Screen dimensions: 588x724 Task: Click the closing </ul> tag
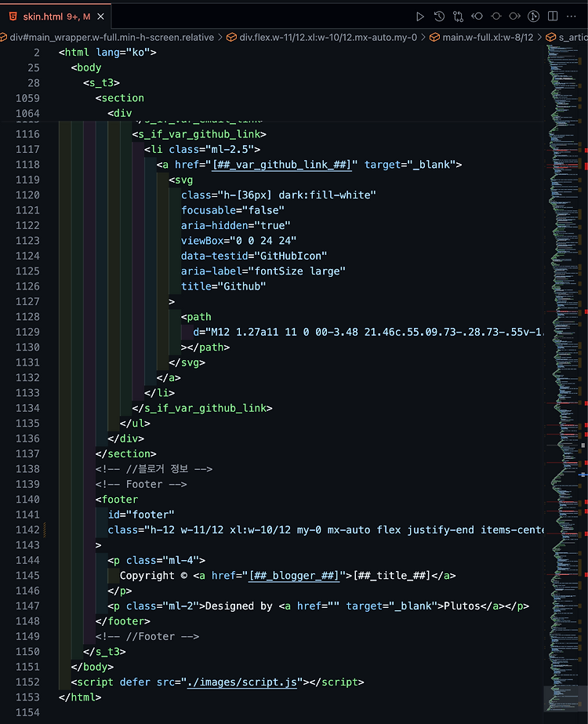pyautogui.click(x=135, y=424)
